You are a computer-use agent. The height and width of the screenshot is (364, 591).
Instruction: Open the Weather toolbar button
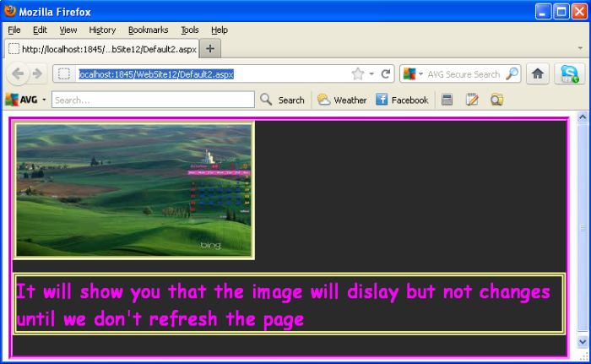pos(342,100)
